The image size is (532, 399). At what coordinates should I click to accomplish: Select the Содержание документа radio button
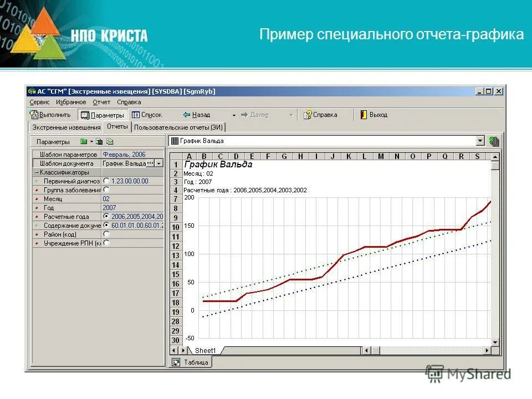[106, 226]
